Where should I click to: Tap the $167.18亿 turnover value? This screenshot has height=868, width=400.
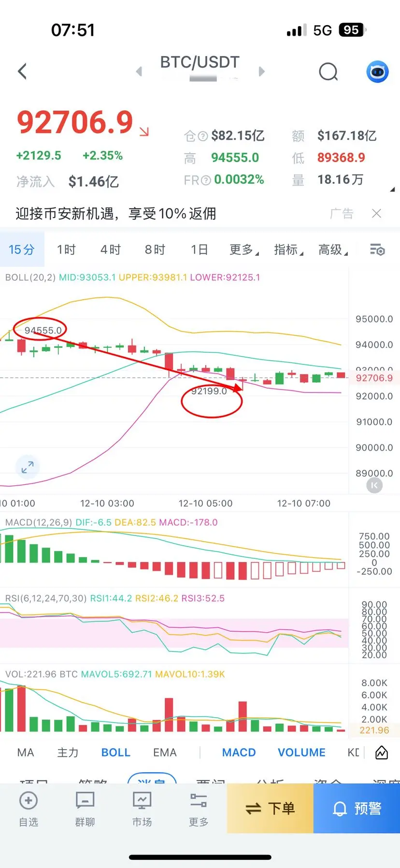point(347,136)
